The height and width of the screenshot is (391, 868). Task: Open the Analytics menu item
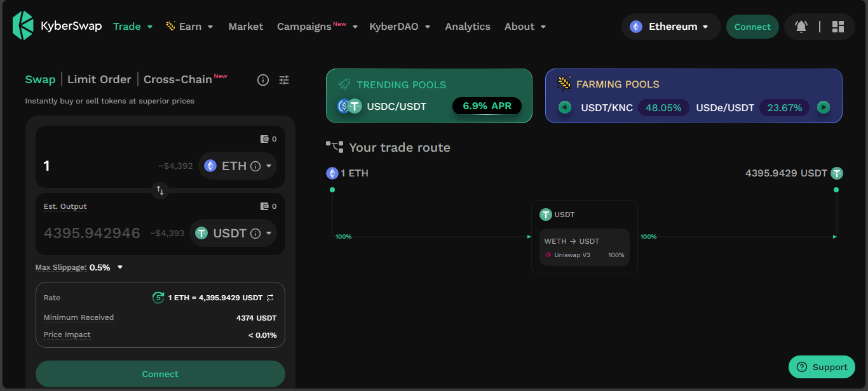pos(468,27)
